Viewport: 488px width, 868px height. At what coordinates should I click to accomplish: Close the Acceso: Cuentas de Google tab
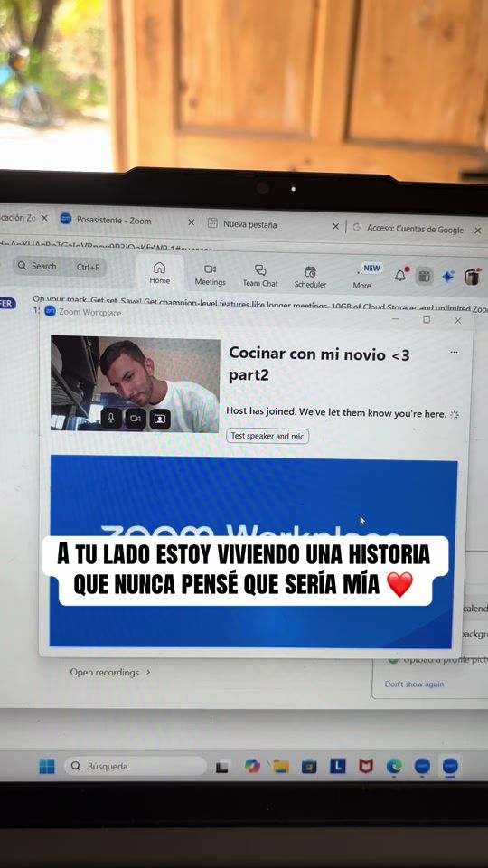click(x=478, y=231)
